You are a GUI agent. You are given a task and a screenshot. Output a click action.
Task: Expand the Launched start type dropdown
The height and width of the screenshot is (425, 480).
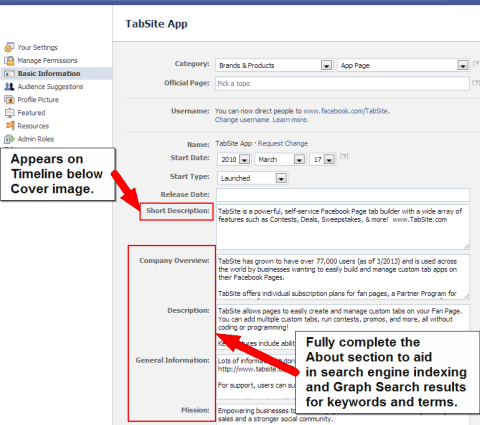tap(252, 178)
